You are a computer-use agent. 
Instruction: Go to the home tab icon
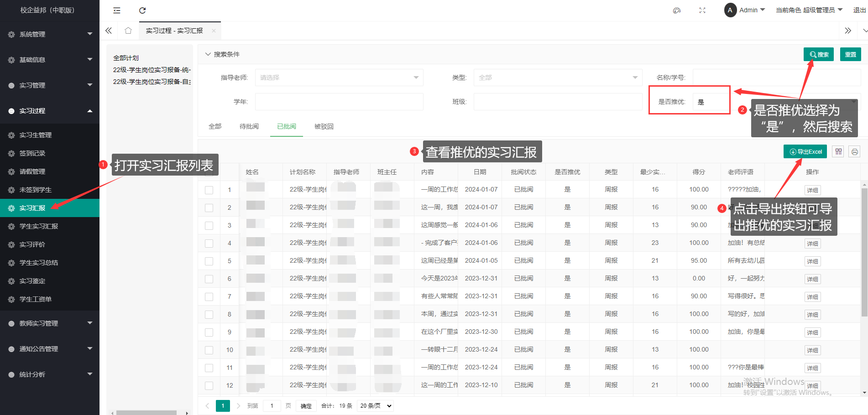[x=128, y=31]
